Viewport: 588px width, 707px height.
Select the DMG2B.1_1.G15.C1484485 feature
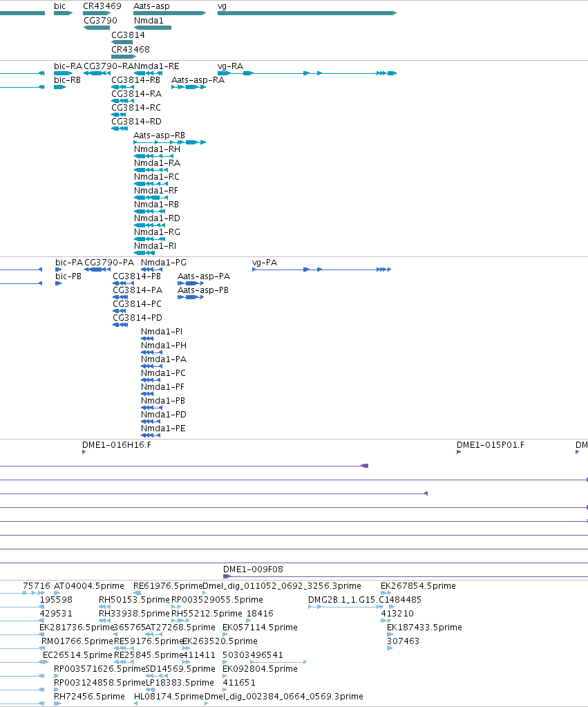[346, 607]
